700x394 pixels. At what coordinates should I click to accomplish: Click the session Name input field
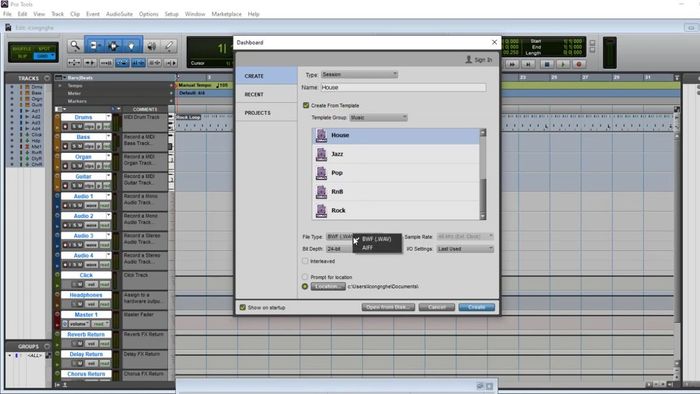point(403,87)
